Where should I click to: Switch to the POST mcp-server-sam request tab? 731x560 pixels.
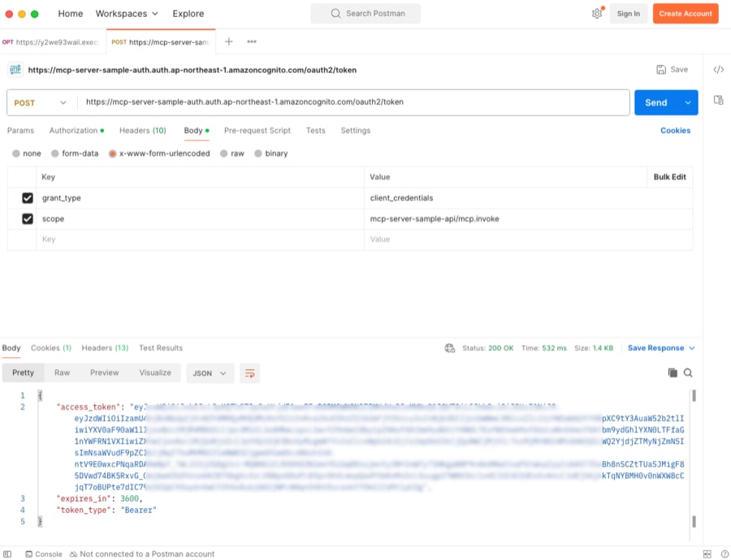coord(161,42)
